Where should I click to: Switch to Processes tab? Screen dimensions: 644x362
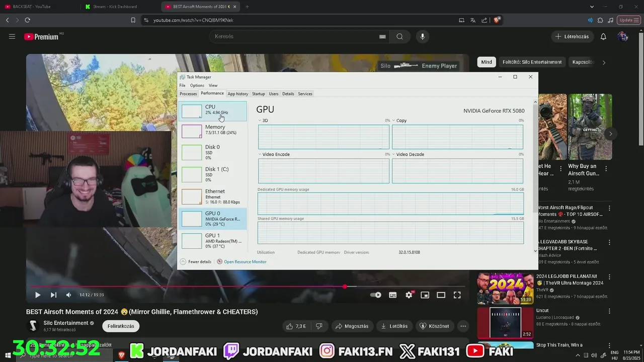click(188, 94)
